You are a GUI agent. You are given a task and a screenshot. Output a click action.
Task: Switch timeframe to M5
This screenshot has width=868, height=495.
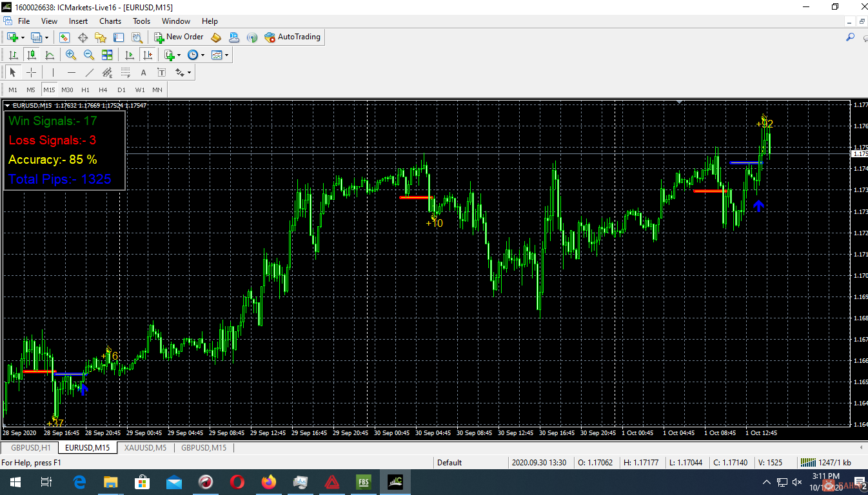pos(31,90)
